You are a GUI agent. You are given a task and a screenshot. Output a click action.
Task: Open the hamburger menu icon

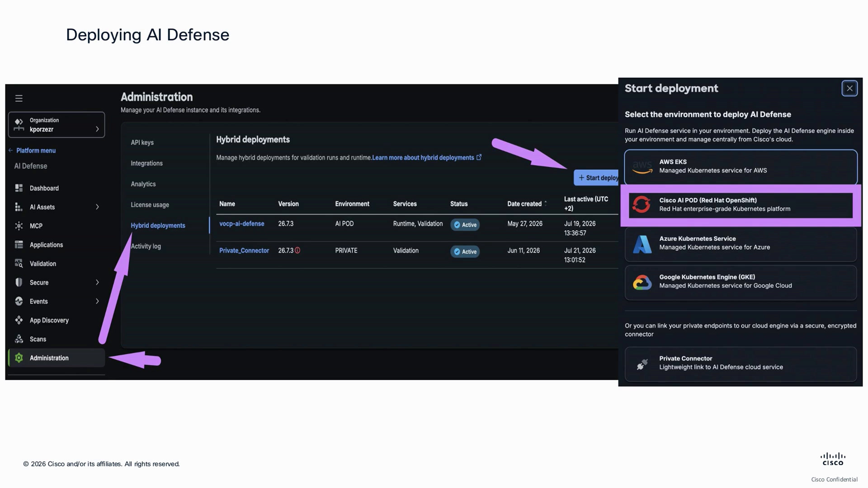pos(19,98)
